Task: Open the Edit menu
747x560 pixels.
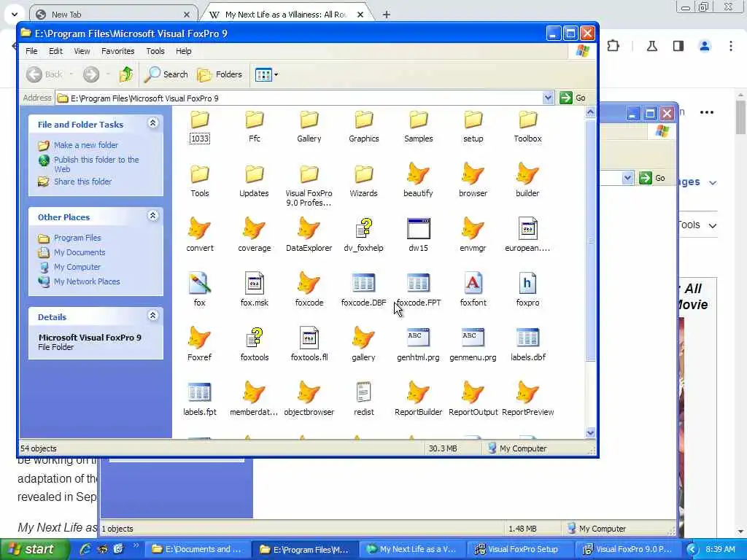Action: pos(55,51)
